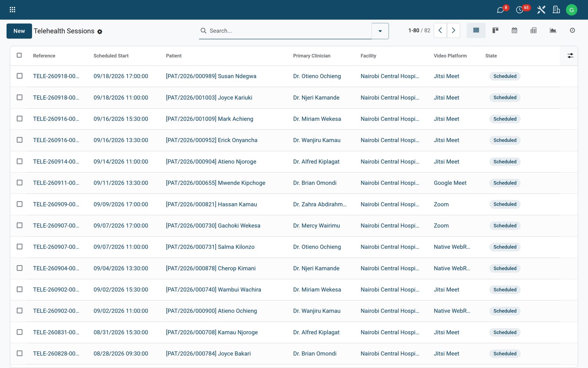Tick the checkbox for Mark Achieng's row
Image resolution: width=588 pixels, height=368 pixels.
(x=19, y=118)
